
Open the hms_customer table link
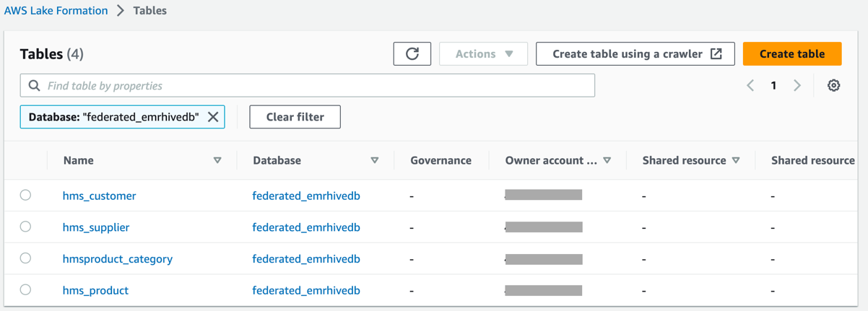[x=100, y=196]
